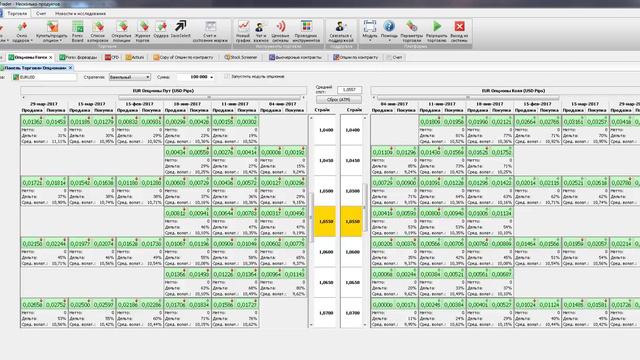640x360 pixels.
Task: Click the EURUSD instrument field
Action: pyautogui.click(x=44, y=77)
